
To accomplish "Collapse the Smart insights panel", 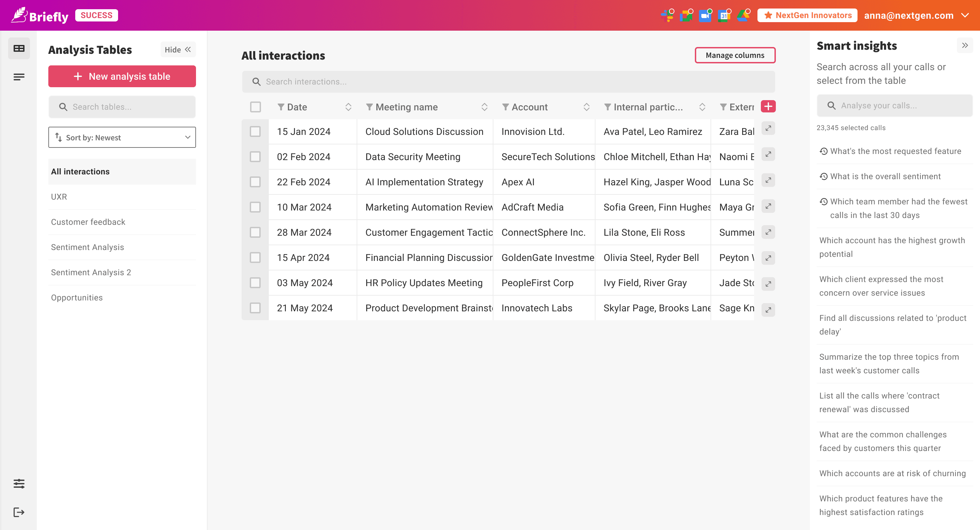I will pyautogui.click(x=964, y=46).
